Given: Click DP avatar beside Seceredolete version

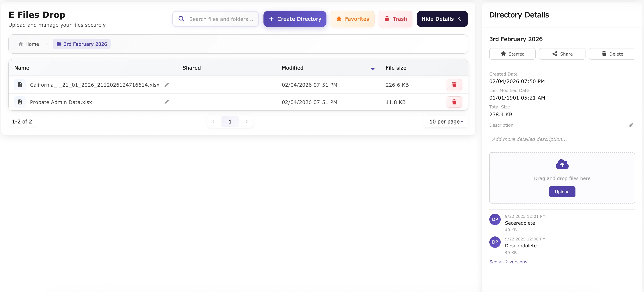Looking at the screenshot, I should (x=495, y=219).
